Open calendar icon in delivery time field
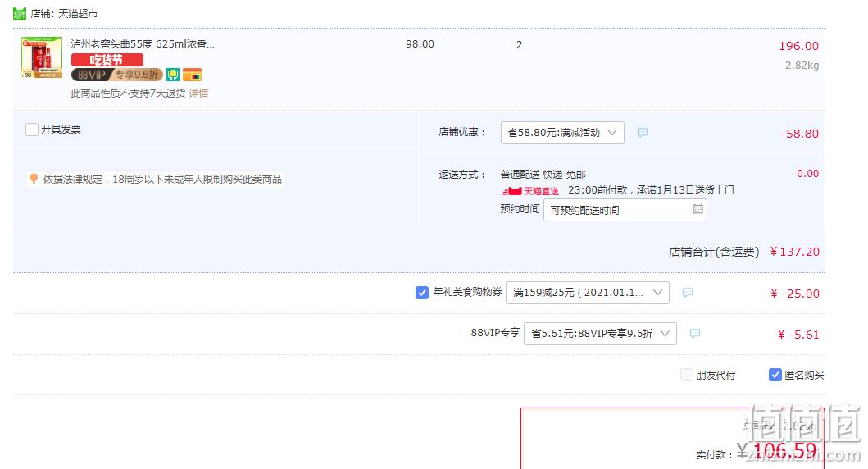The image size is (868, 469). [698, 209]
